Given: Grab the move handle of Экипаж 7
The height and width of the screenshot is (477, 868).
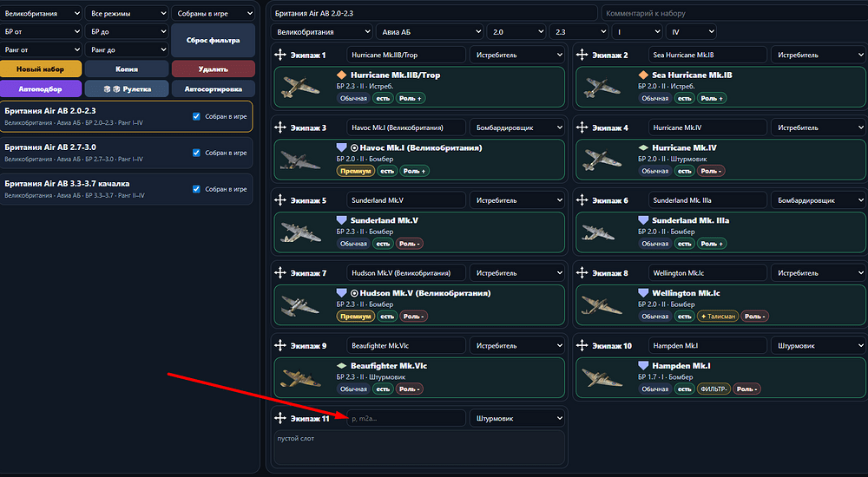Looking at the screenshot, I should [x=280, y=272].
